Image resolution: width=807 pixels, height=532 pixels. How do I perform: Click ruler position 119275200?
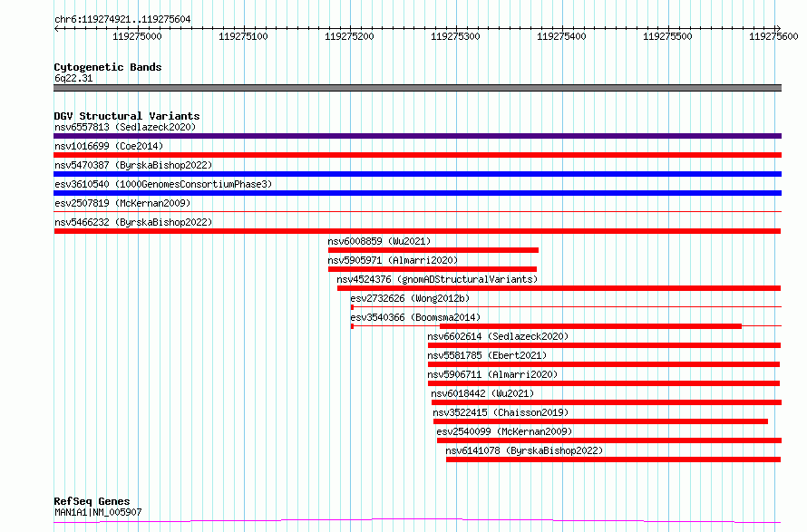[x=349, y=36]
